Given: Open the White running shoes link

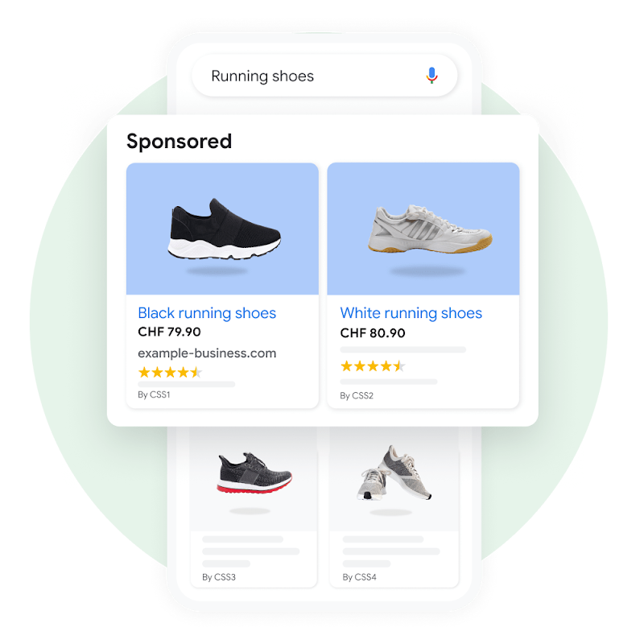Looking at the screenshot, I should 411,313.
